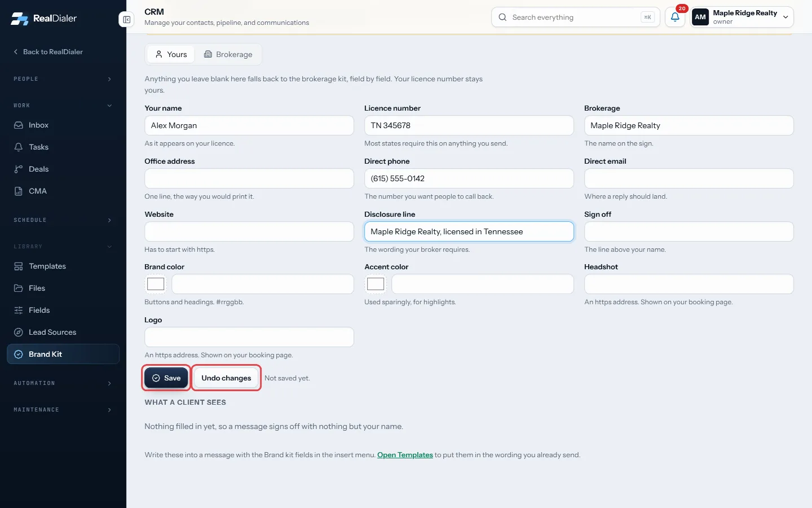812x508 pixels.
Task: Collapse the Library section
Action: click(63, 247)
